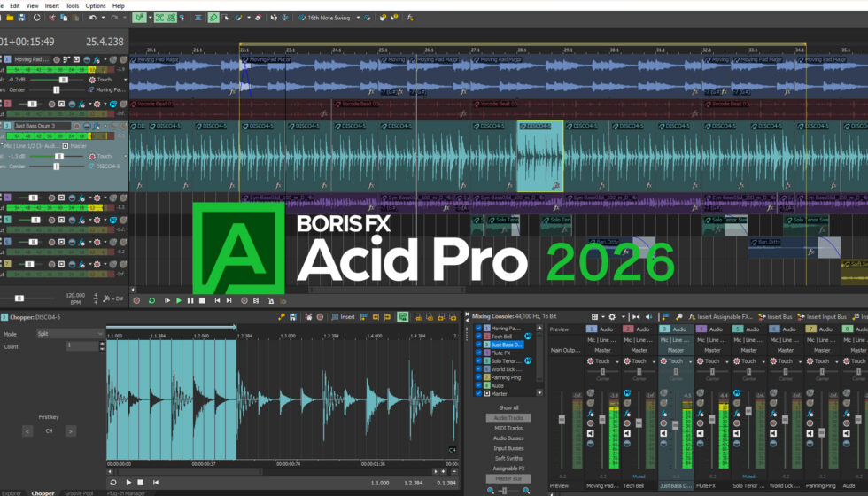Image resolution: width=868 pixels, height=496 pixels.
Task: Click Insert Assignable FX in the Mixing Console
Action: click(720, 317)
